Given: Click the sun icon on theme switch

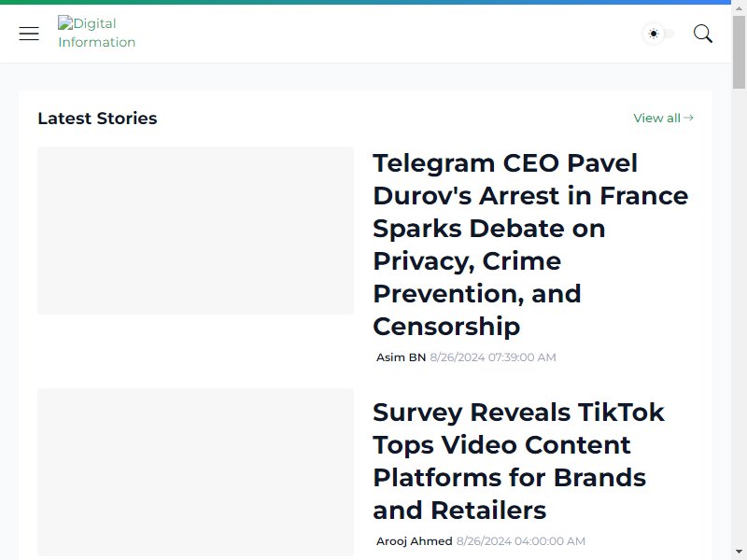Looking at the screenshot, I should pos(654,34).
